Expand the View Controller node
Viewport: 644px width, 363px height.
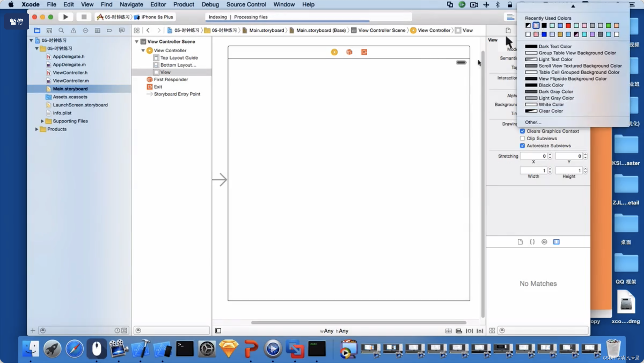143,50
